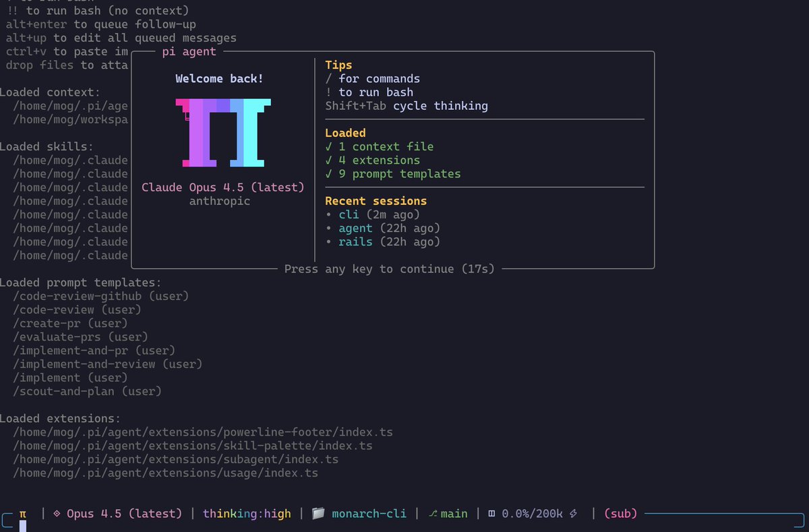Click the subagent/index.ts extension path

175,459
